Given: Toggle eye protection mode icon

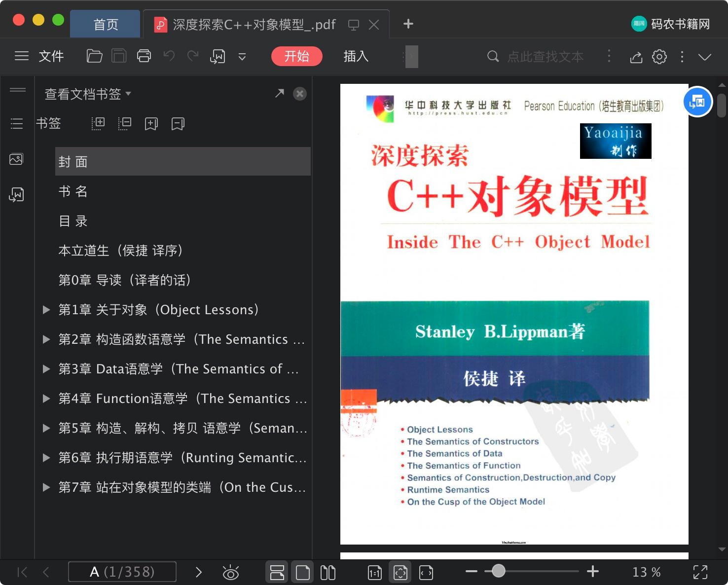Looking at the screenshot, I should [230, 572].
